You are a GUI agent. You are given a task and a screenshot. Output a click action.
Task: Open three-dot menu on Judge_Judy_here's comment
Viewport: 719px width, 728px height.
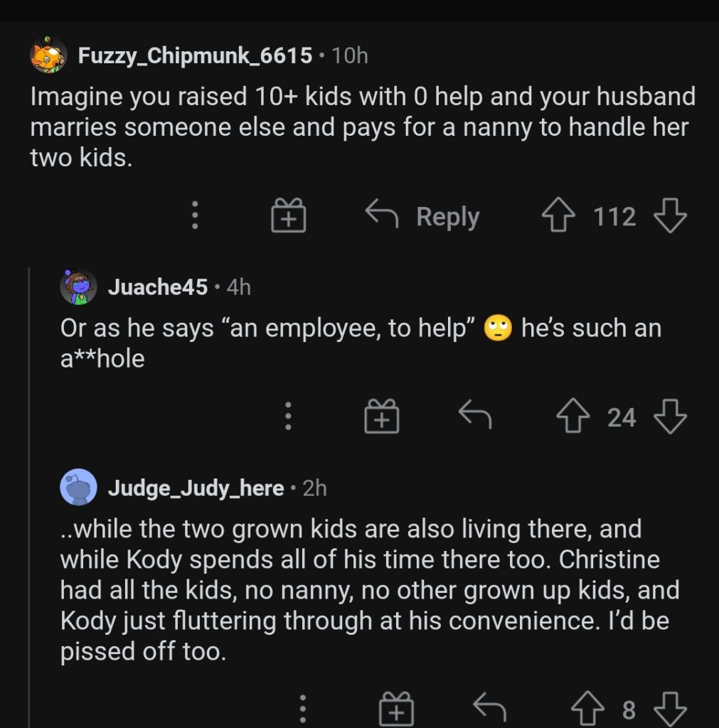302,709
